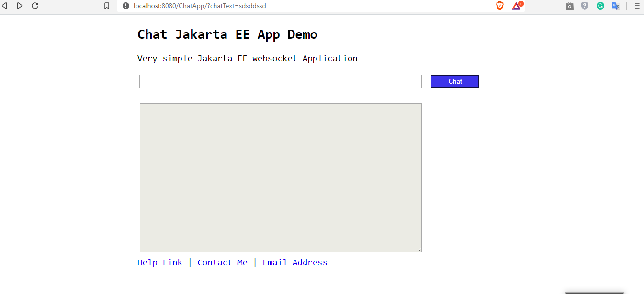
Task: Go forward using the browser forward arrow
Action: click(x=20, y=6)
